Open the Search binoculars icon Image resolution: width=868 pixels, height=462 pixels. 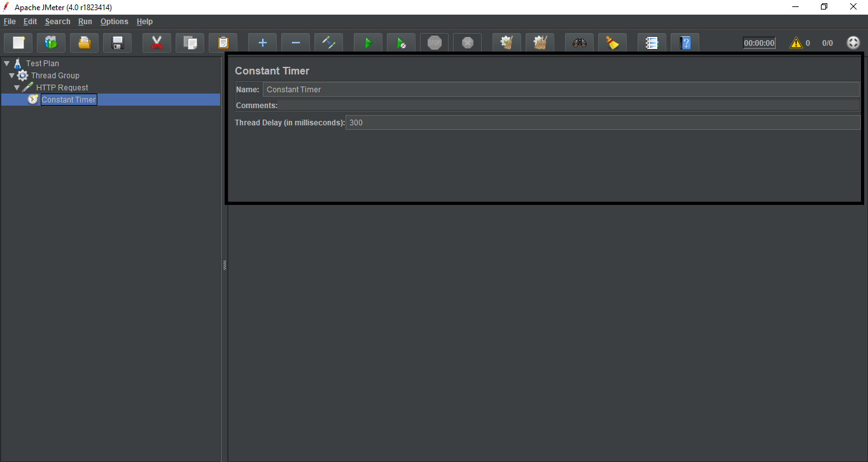579,43
